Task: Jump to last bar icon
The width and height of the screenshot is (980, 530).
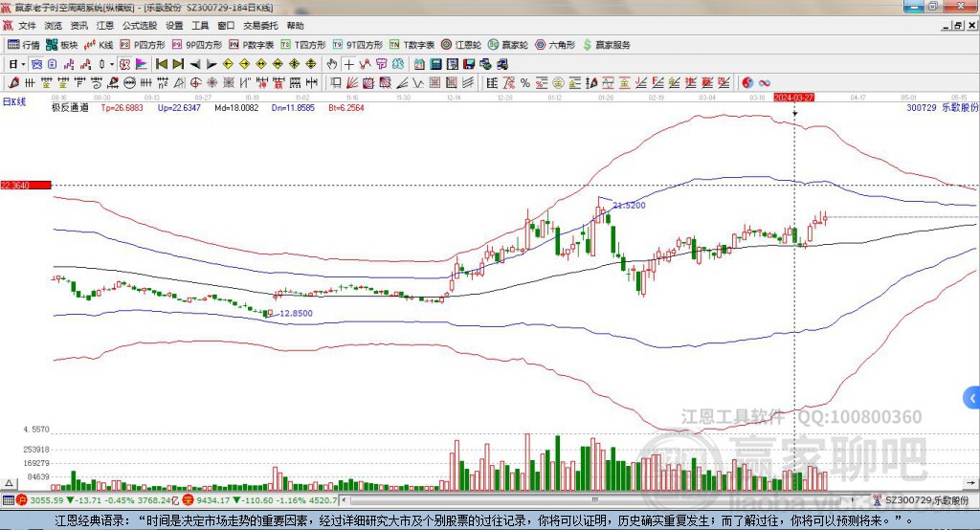Action: pyautogui.click(x=178, y=64)
